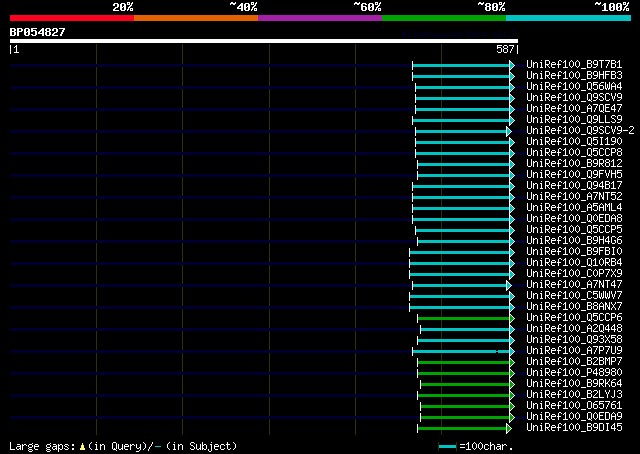
Task: Click the green alignment bar for B9DI45
Action: (464, 428)
